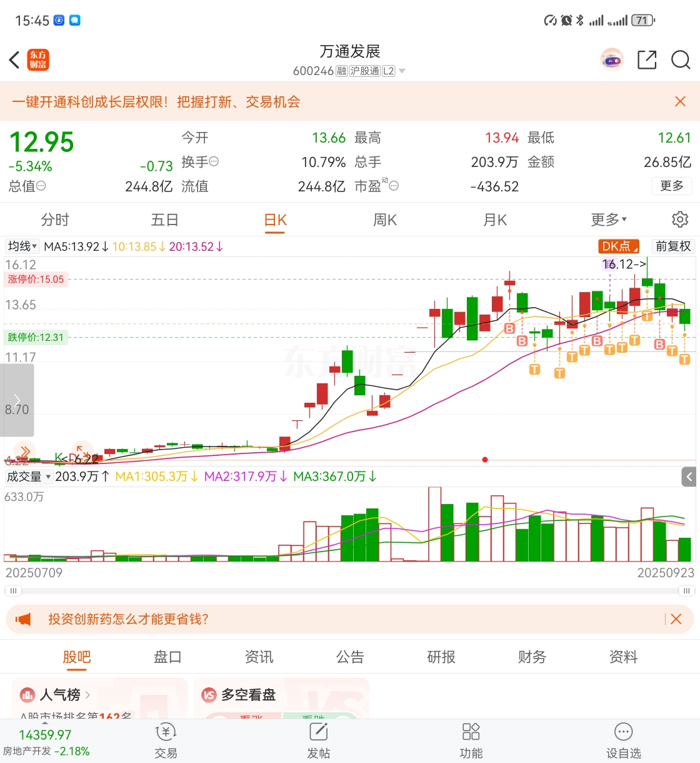
Task: Tap the share export icon
Action: pos(647,60)
